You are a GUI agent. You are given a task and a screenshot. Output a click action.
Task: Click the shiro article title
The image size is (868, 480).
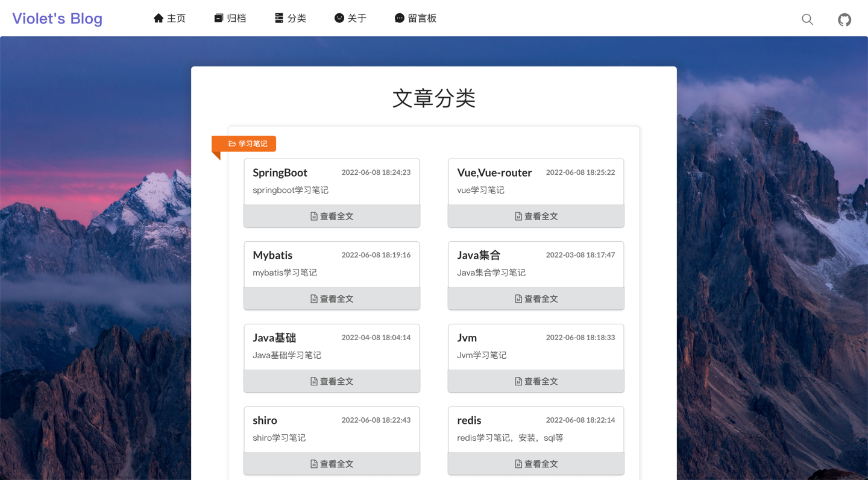(x=265, y=420)
